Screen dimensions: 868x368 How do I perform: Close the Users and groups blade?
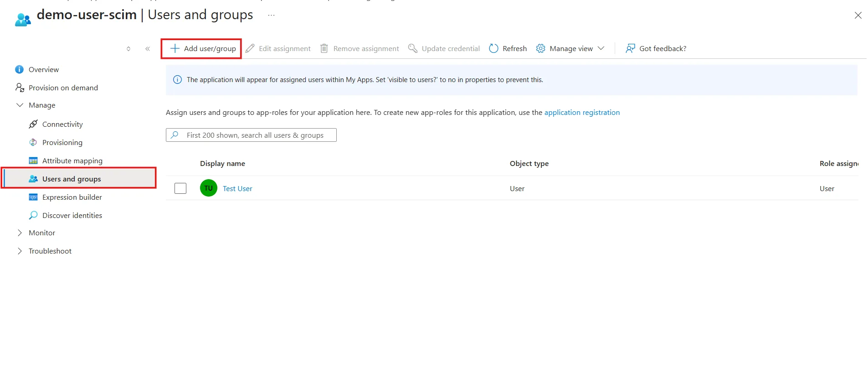pos(858,16)
